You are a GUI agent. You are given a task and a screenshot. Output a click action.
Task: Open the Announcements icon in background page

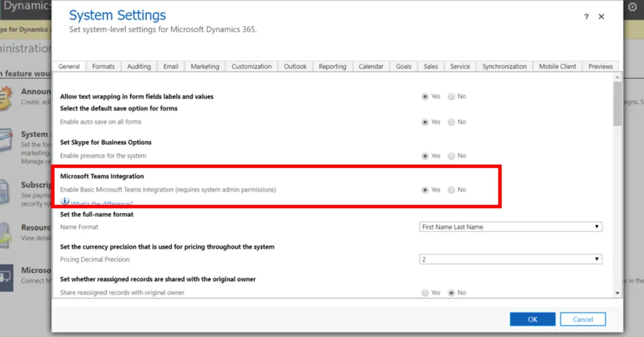5,98
